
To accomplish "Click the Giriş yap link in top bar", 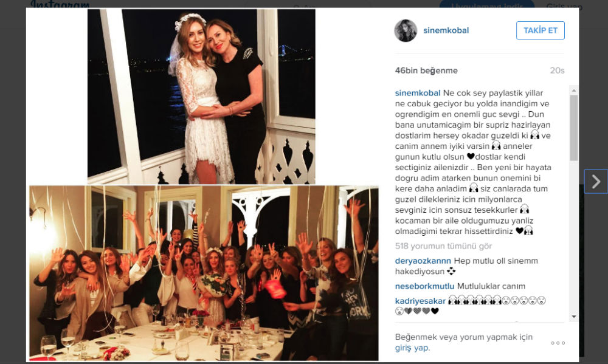I will coord(564,6).
